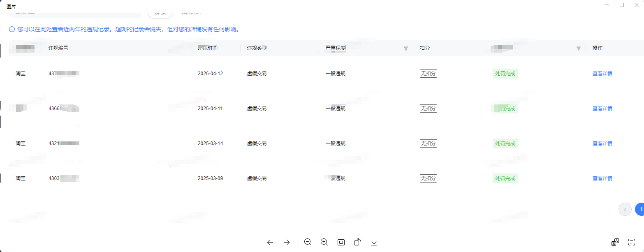Open 查看详情 for the 2025-04-12 violation
Image resolution: width=644 pixels, height=252 pixels.
point(602,74)
